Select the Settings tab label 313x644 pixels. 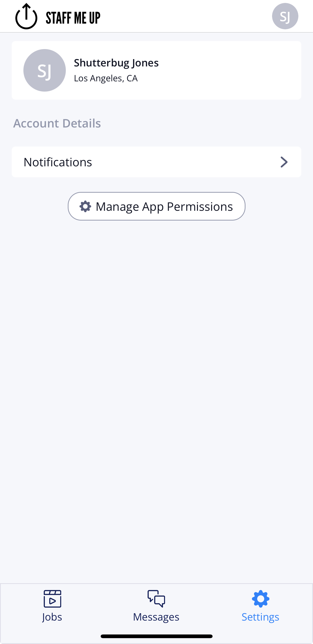coord(260,617)
